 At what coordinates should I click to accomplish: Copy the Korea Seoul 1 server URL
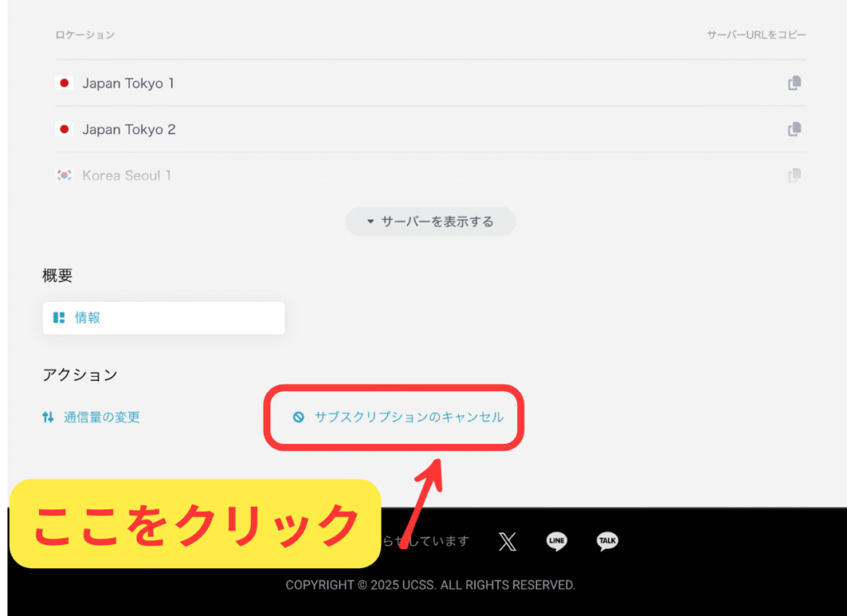pos(794,175)
